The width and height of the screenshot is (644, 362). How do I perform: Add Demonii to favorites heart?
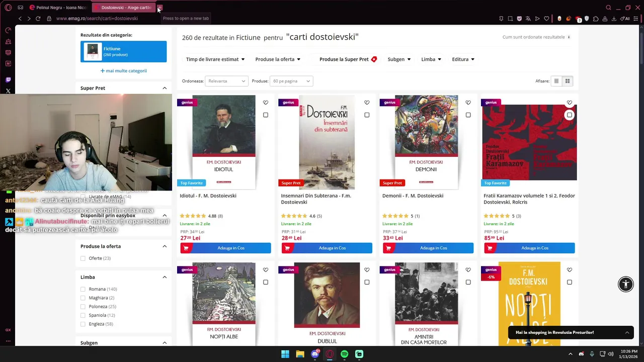point(468,103)
